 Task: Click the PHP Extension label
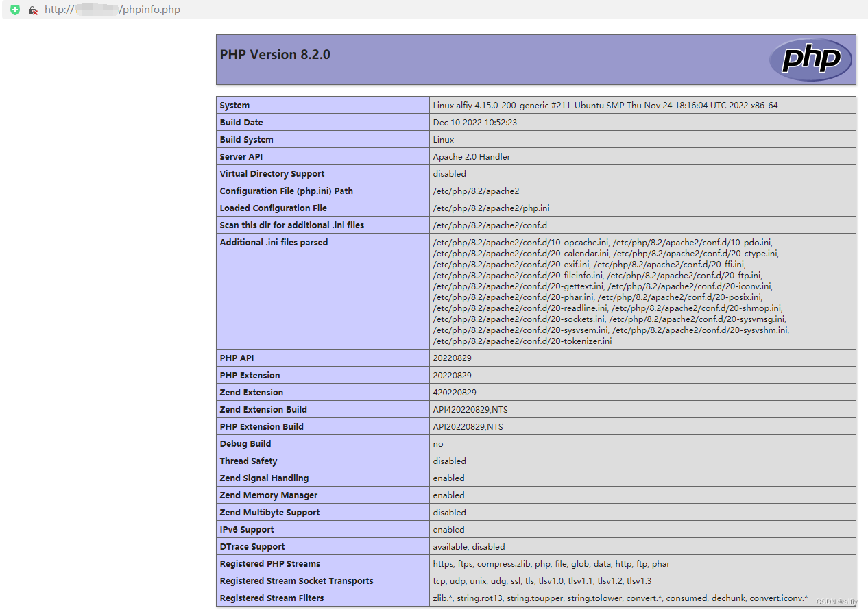(x=250, y=376)
